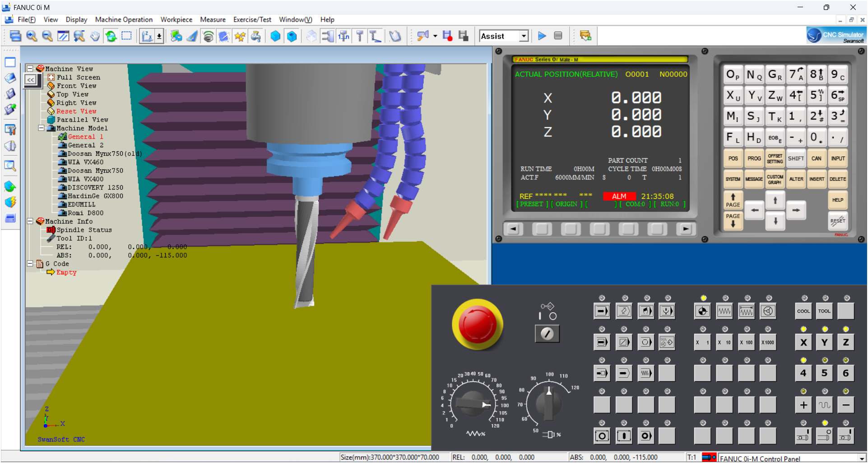Click the PAGE down key

(733, 220)
